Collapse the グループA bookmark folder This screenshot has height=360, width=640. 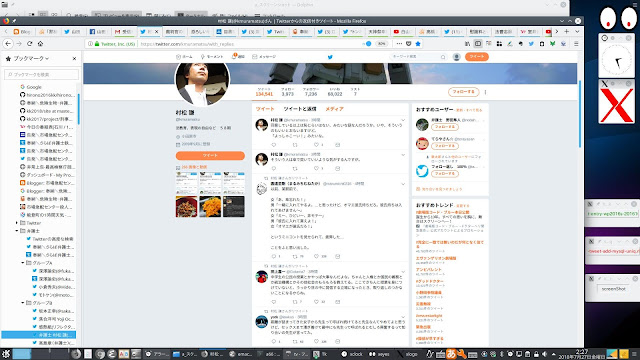tap(23, 263)
